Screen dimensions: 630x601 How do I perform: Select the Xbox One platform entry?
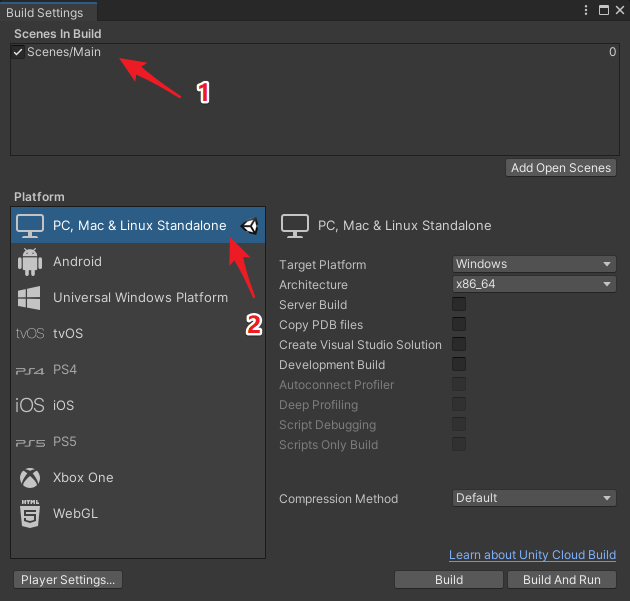[x=138, y=478]
